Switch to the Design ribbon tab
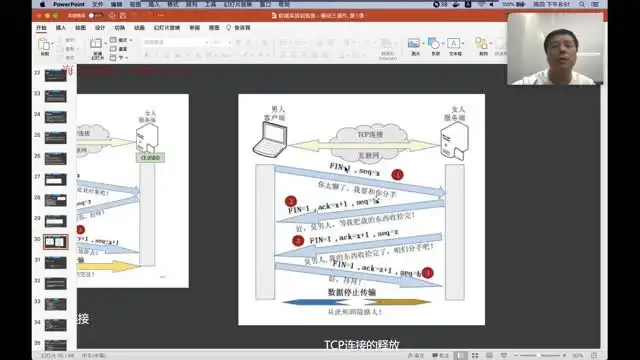Screen dimensions: 640x360 click(x=100, y=28)
